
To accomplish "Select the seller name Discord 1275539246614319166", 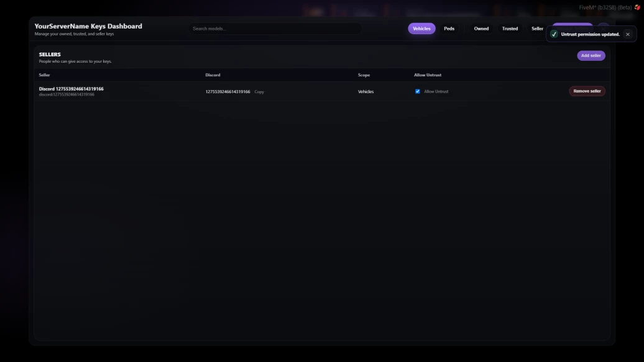I will [x=71, y=89].
